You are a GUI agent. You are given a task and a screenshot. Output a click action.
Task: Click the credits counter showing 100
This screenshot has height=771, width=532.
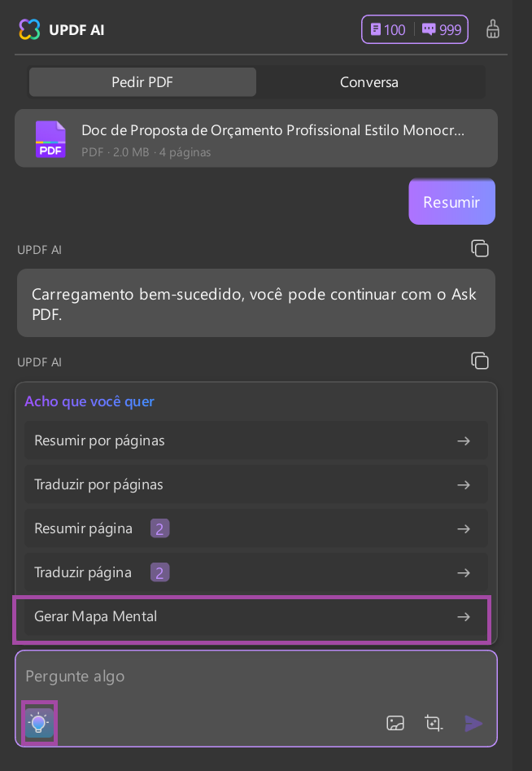388,29
